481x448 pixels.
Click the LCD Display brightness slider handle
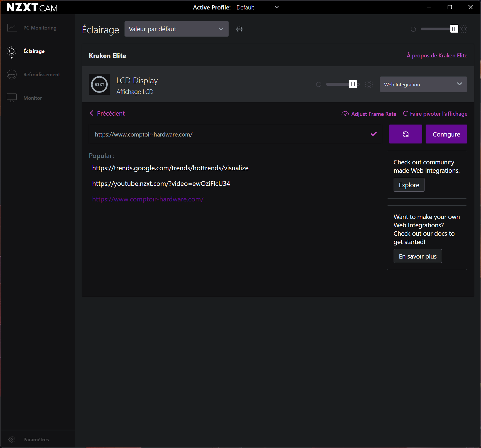[x=353, y=84]
